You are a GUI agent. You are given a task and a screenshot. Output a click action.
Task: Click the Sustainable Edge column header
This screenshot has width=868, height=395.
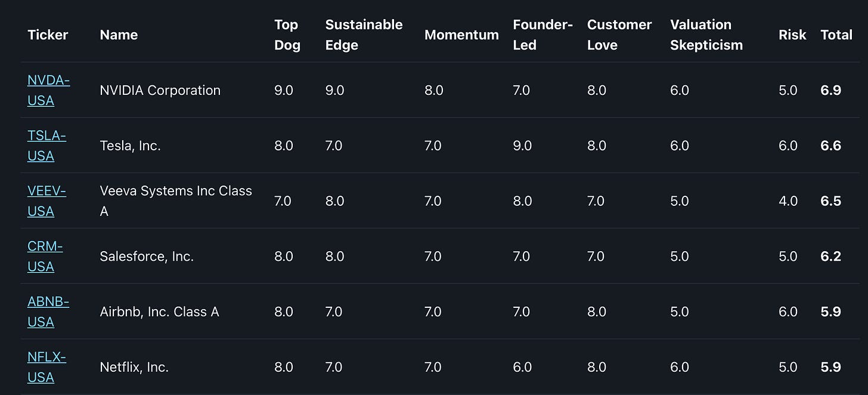tap(364, 35)
